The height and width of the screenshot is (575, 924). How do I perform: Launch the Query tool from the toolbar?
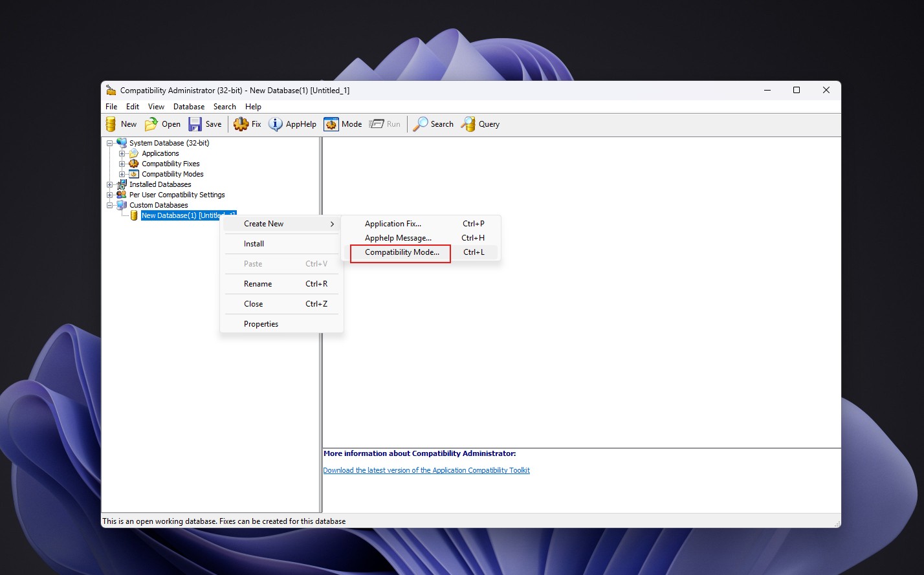(x=468, y=124)
